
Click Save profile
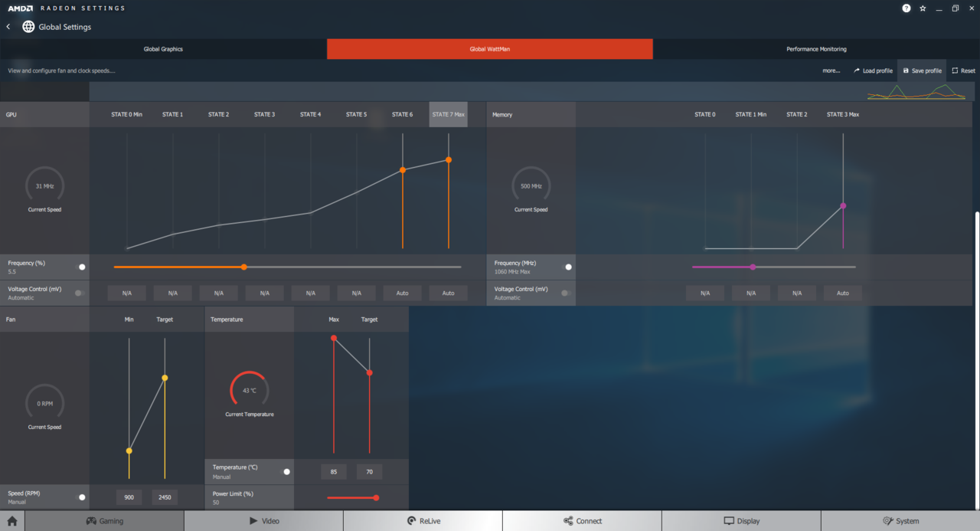point(922,70)
